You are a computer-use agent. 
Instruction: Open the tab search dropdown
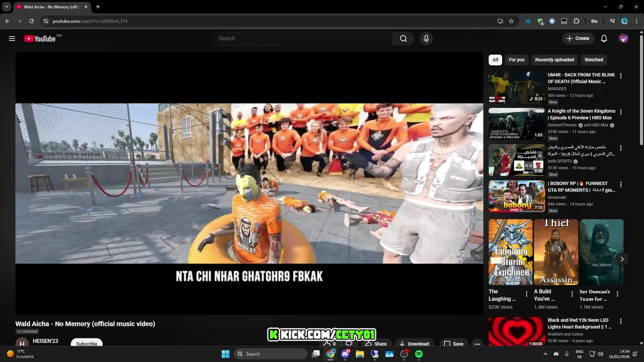pyautogui.click(x=7, y=7)
